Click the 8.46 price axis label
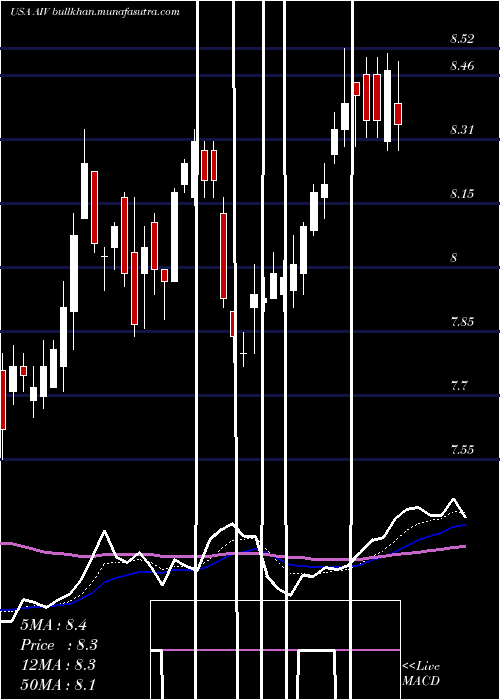 (x=462, y=66)
